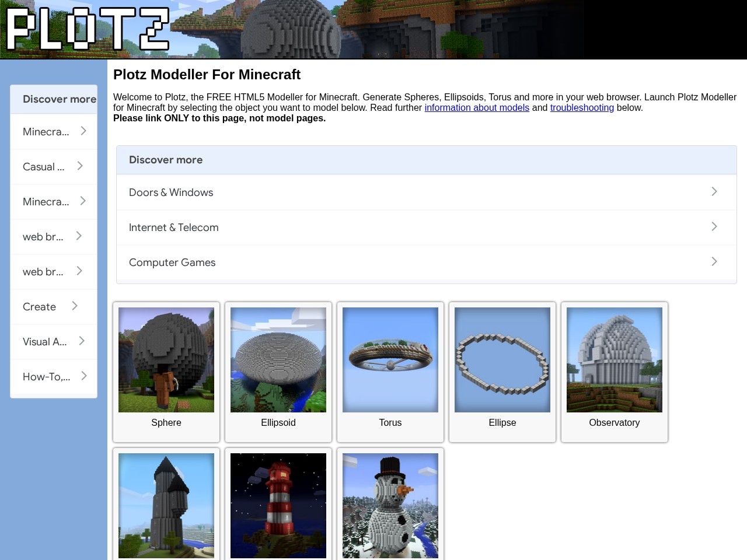Image resolution: width=747 pixels, height=560 pixels.
Task: Select the Ellipse model image
Action: 502,360
